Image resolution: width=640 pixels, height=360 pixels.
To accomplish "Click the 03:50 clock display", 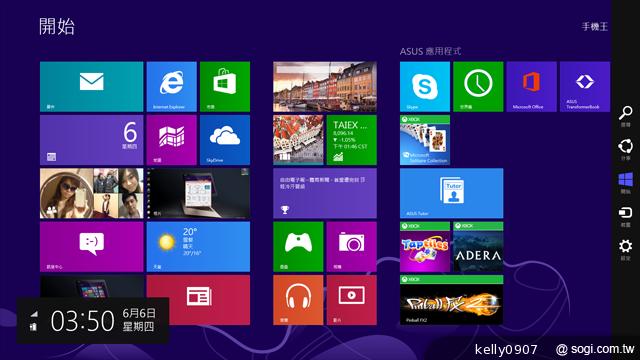I will point(82,320).
